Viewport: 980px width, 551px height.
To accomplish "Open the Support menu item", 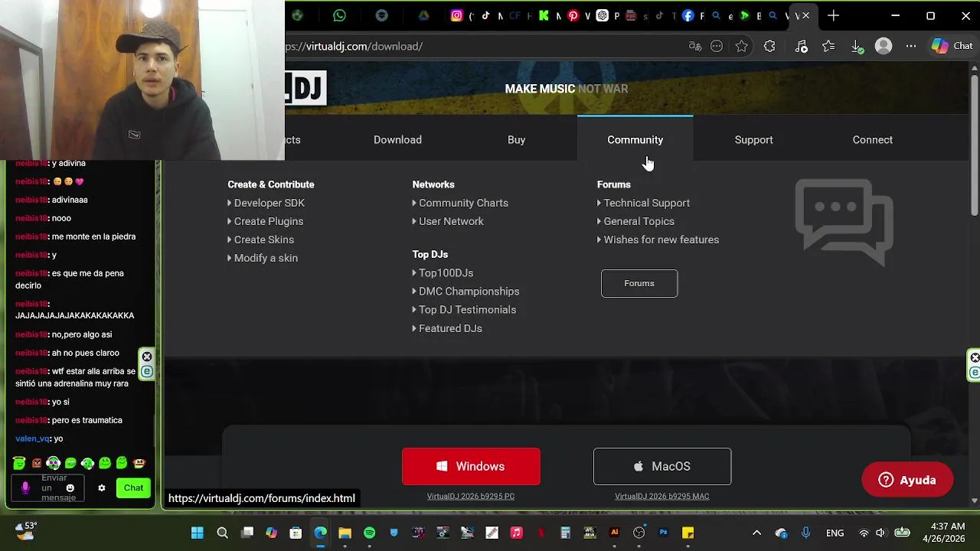I will [x=753, y=139].
